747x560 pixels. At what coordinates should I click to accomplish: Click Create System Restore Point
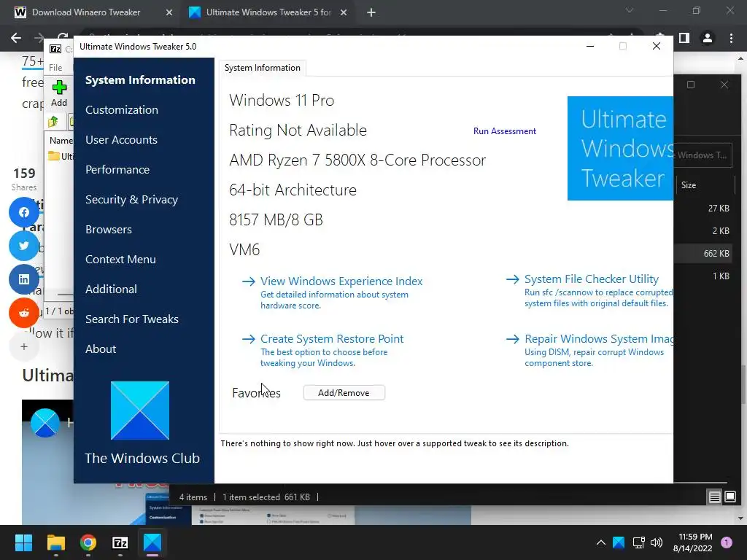pos(332,338)
